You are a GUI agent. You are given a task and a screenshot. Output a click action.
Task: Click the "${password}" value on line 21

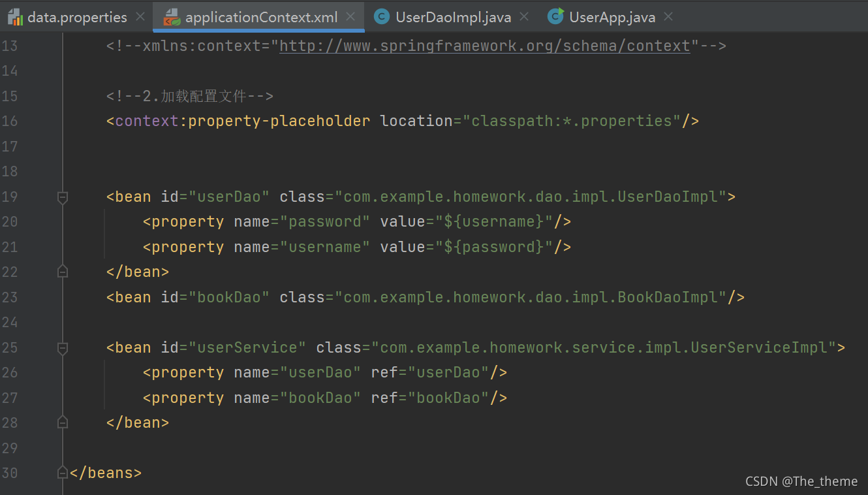click(494, 247)
